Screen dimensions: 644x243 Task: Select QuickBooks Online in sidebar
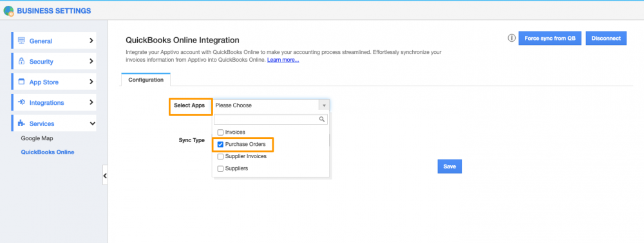48,152
